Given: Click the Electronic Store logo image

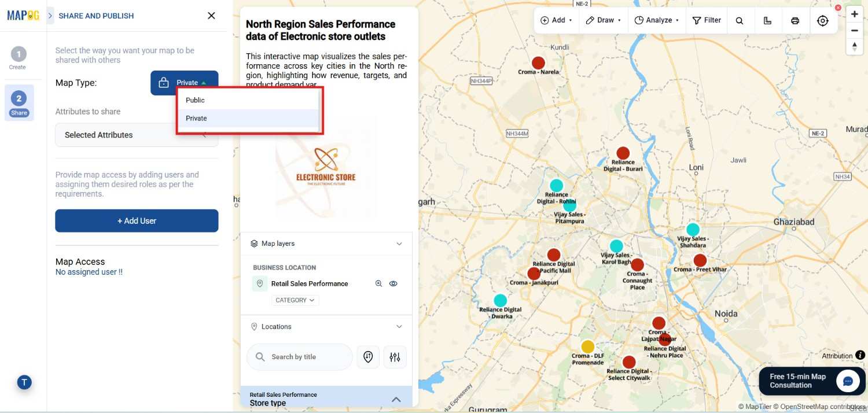Looking at the screenshot, I should tap(326, 169).
